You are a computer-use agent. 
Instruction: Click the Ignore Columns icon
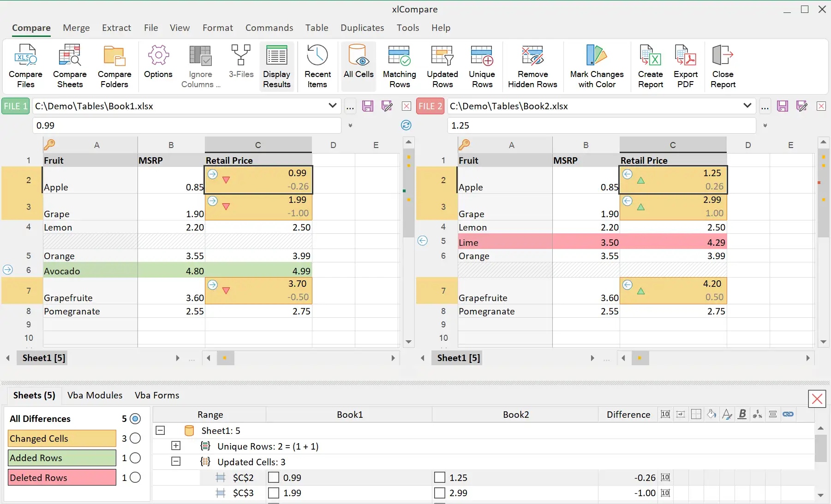(200, 66)
